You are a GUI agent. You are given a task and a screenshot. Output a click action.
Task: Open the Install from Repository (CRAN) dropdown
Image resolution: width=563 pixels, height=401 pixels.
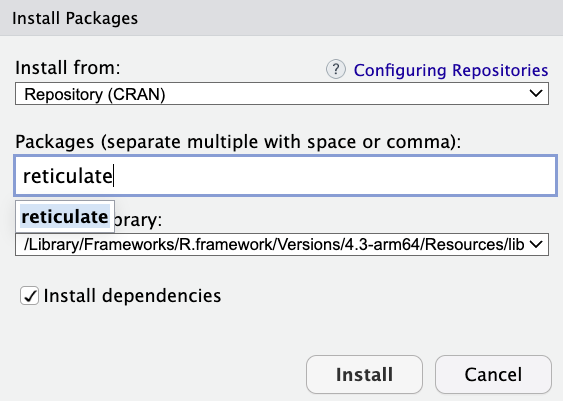pyautogui.click(x=282, y=94)
